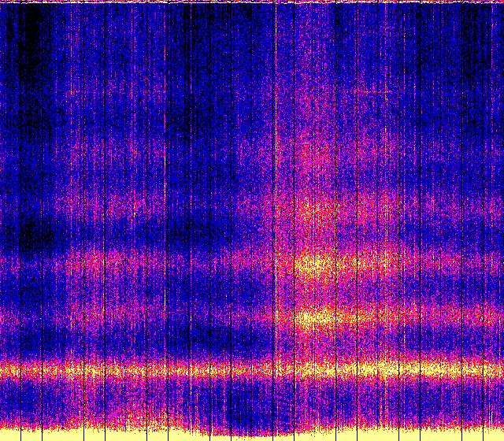The height and width of the screenshot is (441, 504).
Task: Click the brightest yellow hotspot in the spectrogram center
Action: (319, 318)
